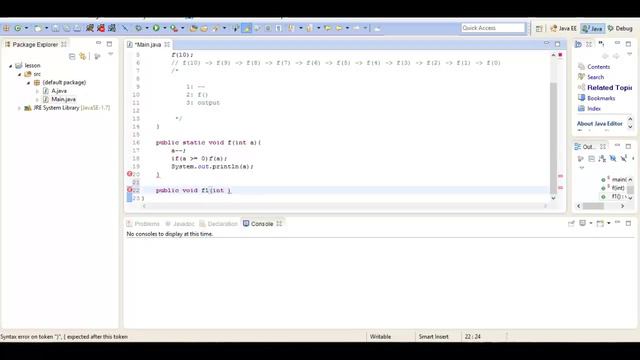
Task: Click the Open Console icon
Action: click(x=600, y=223)
